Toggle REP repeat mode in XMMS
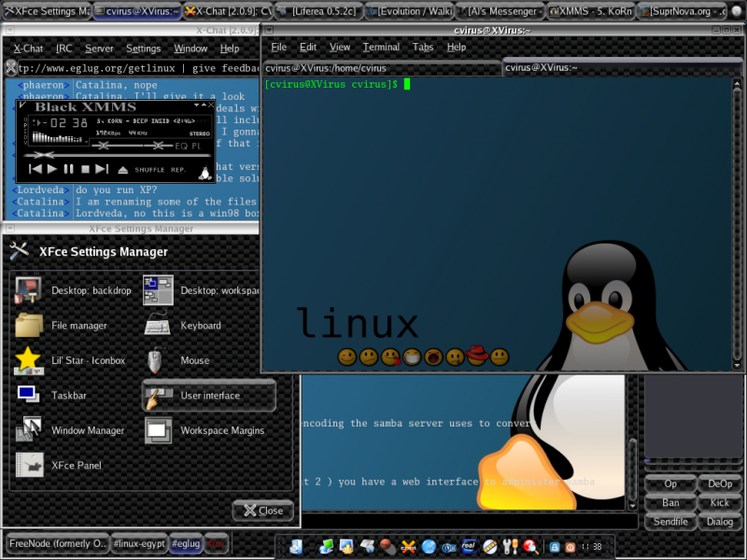This screenshot has width=747, height=560. (x=176, y=169)
